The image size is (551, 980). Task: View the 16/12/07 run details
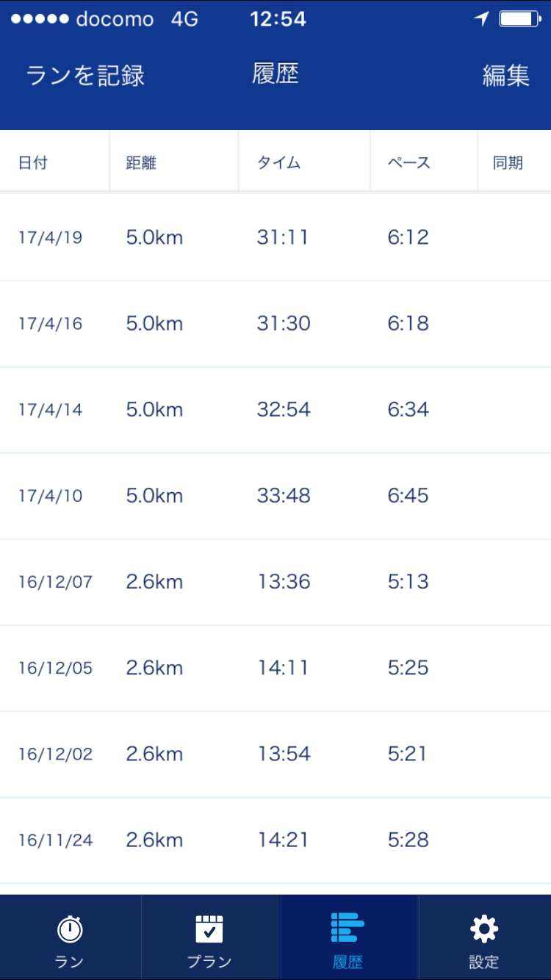[x=275, y=582]
